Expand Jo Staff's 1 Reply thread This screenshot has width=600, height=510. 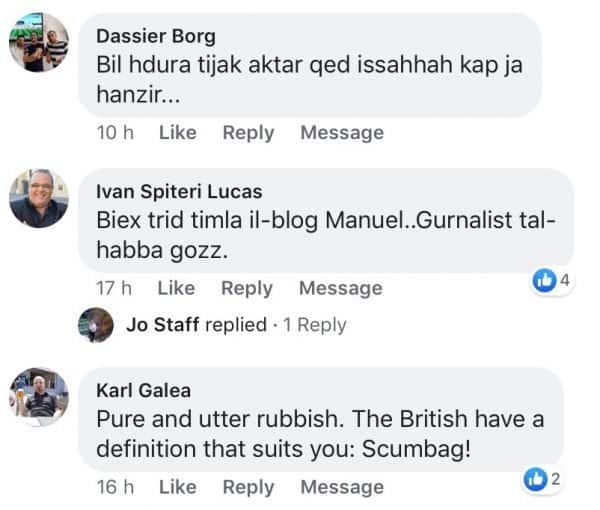313,325
